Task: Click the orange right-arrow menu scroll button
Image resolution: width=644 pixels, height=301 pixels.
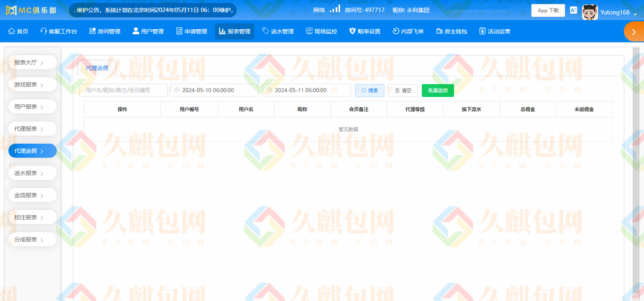Action: [x=634, y=32]
